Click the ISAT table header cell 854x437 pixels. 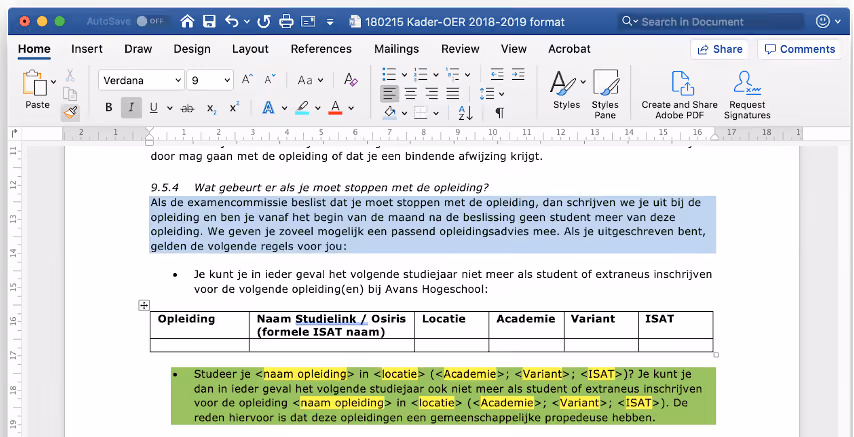pos(675,325)
